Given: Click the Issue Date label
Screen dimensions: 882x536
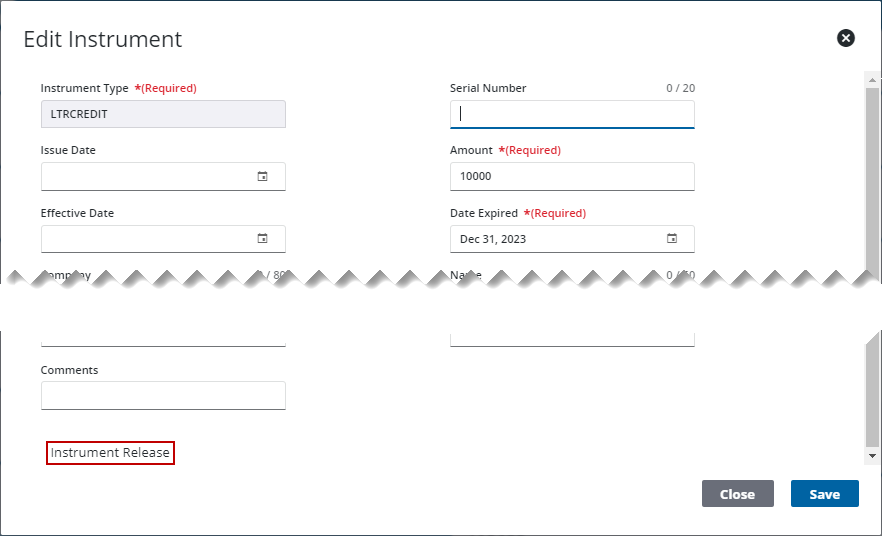Looking at the screenshot, I should 68,150.
